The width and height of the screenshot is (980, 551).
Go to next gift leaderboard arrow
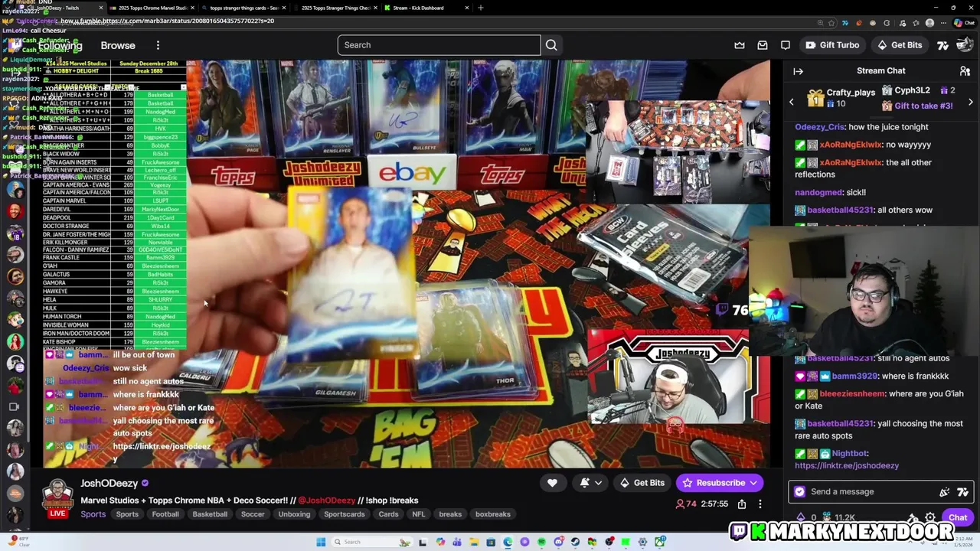point(971,102)
